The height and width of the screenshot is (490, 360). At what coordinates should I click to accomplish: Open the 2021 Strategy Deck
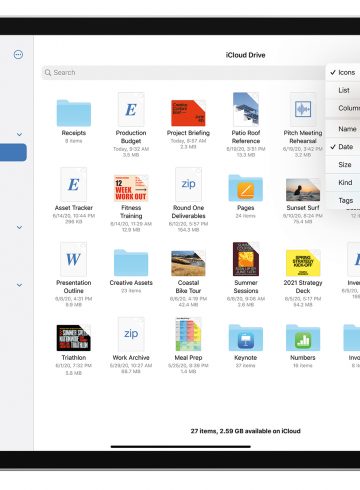[x=303, y=263]
